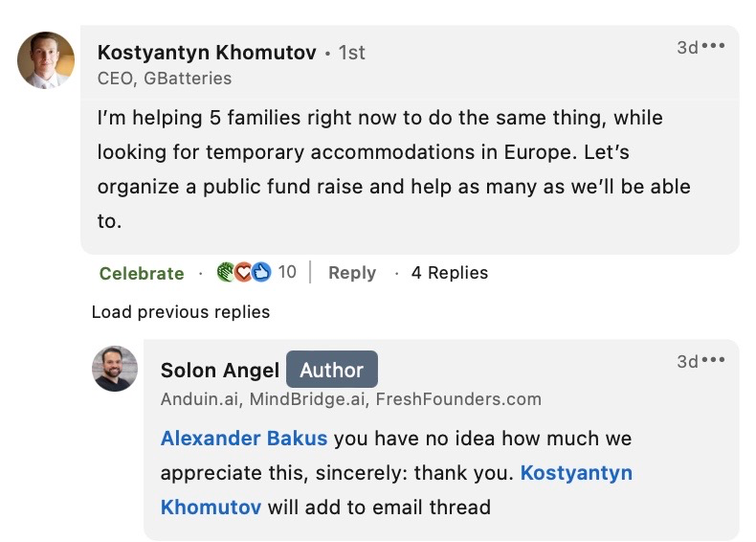Open Kostyantyn Khomutov's profile photo
This screenshot has width=756, height=542.
pos(46,60)
